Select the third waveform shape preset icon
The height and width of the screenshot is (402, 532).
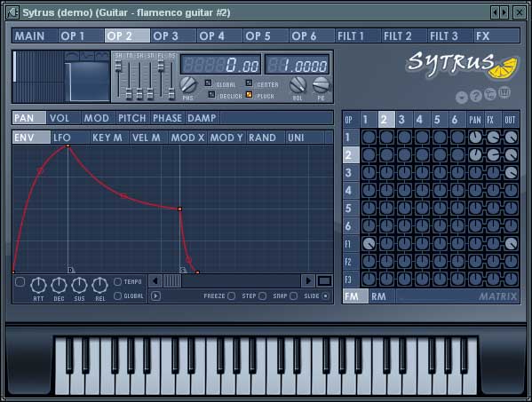click(102, 56)
